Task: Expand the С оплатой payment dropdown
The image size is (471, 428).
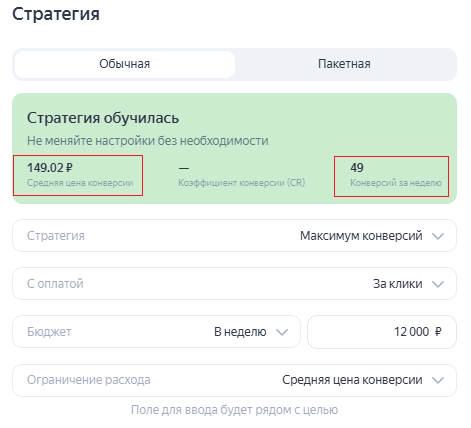Action: tap(234, 284)
